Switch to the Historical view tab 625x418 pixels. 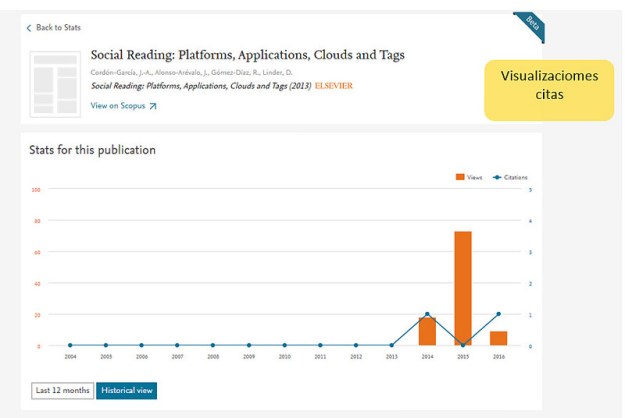coord(126,390)
